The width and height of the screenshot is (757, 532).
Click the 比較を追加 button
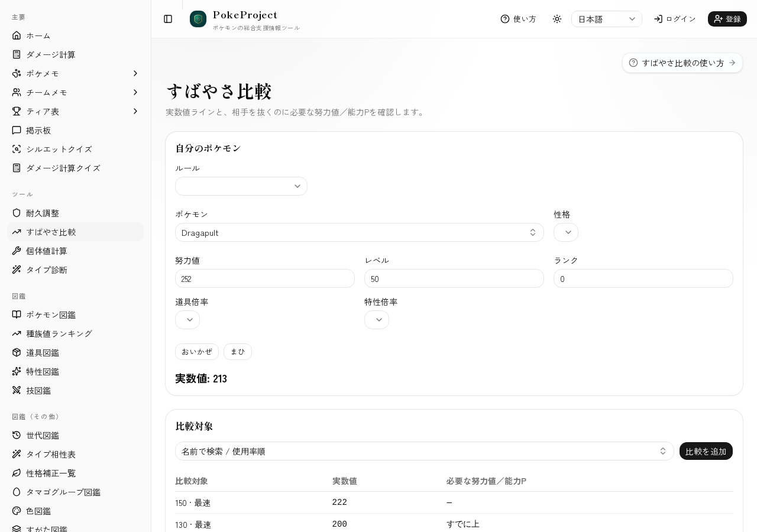click(706, 451)
